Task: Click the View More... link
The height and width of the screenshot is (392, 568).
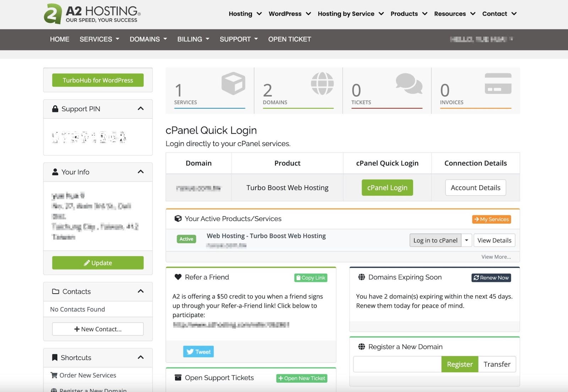Action: 496,257
